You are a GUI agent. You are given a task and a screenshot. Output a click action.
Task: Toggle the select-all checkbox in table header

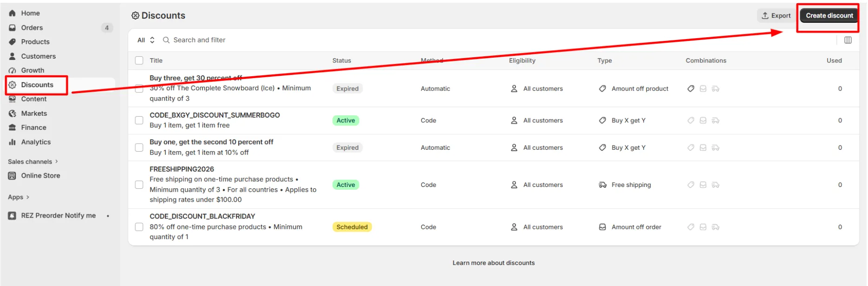(x=139, y=60)
